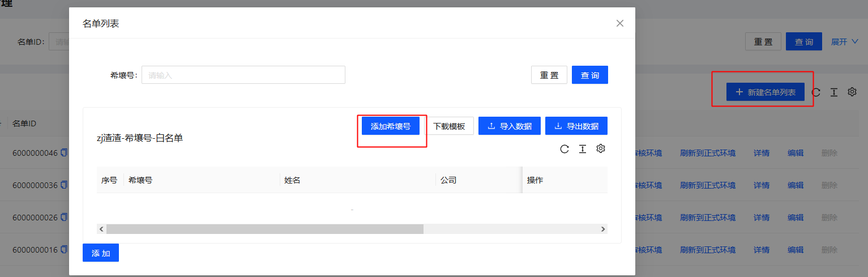Open 详情 for the first list row
This screenshot has width=868, height=277.
click(762, 153)
